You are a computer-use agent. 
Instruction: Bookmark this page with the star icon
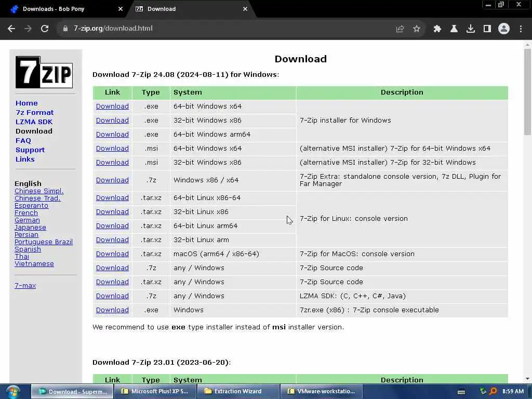(417, 29)
